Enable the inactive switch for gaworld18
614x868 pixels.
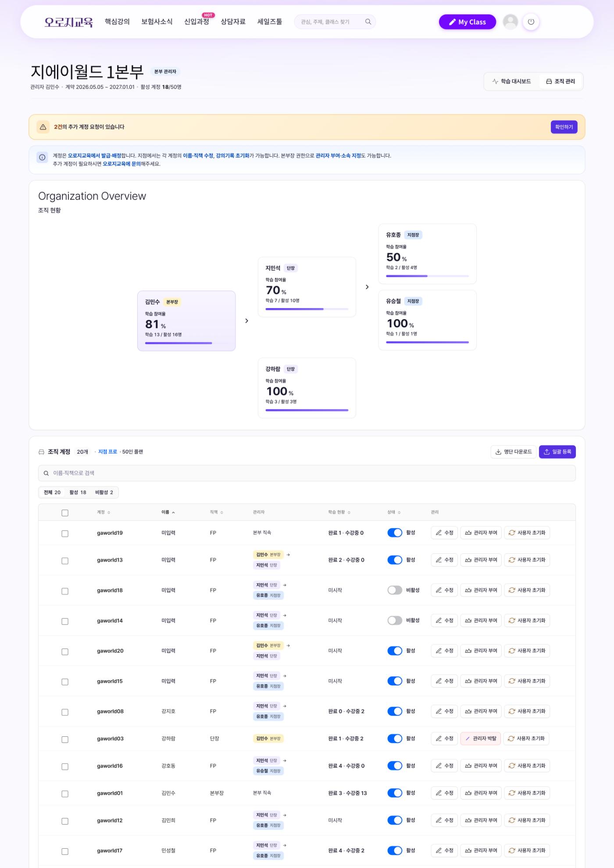click(395, 590)
